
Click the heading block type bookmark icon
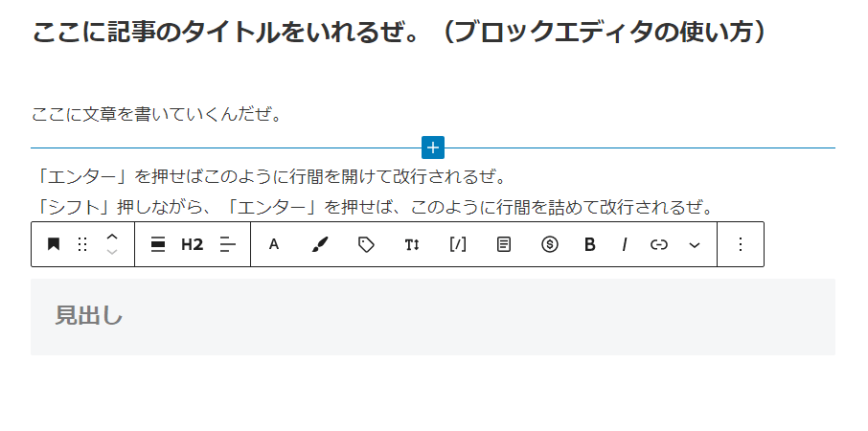(53, 244)
